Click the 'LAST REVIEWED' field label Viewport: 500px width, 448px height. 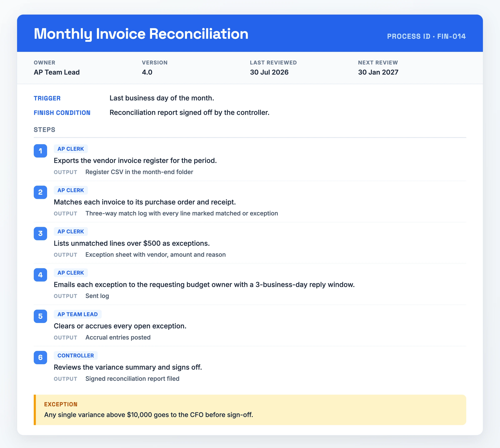[273, 63]
